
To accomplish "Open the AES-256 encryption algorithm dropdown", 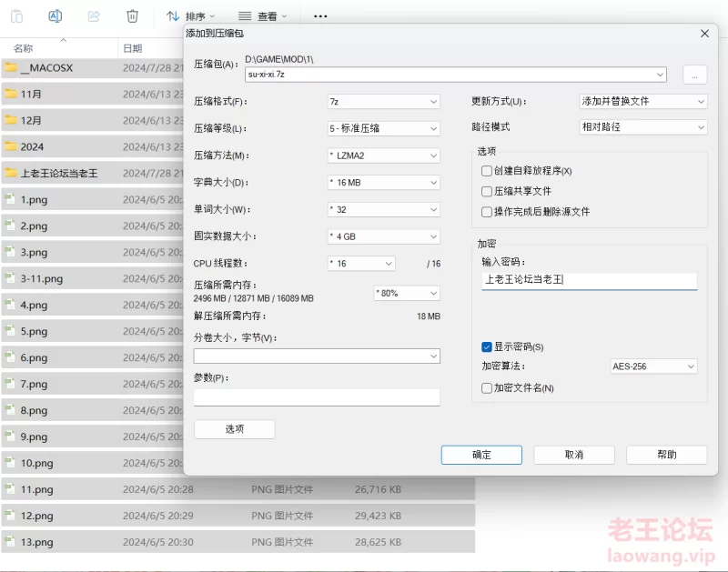I will click(x=653, y=366).
